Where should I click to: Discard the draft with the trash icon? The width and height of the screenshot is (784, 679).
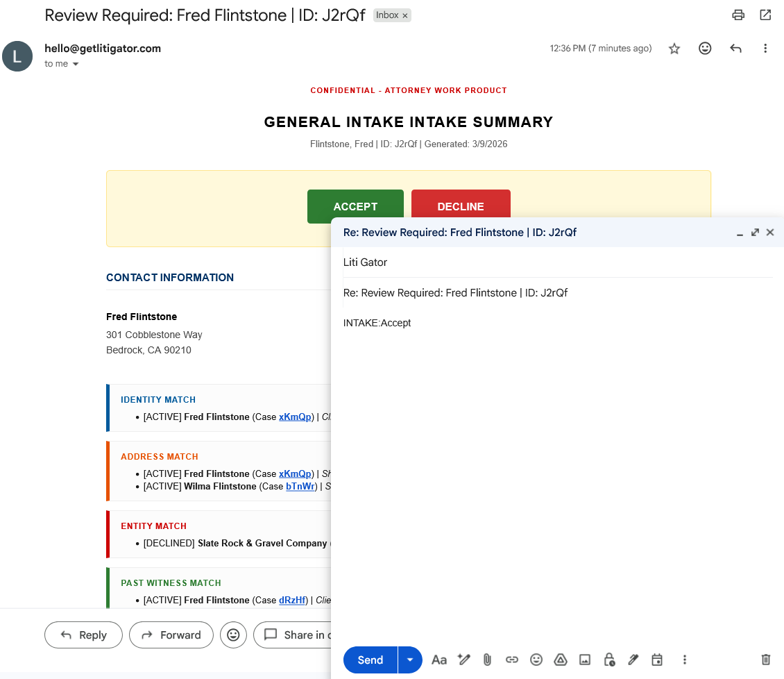point(765,660)
